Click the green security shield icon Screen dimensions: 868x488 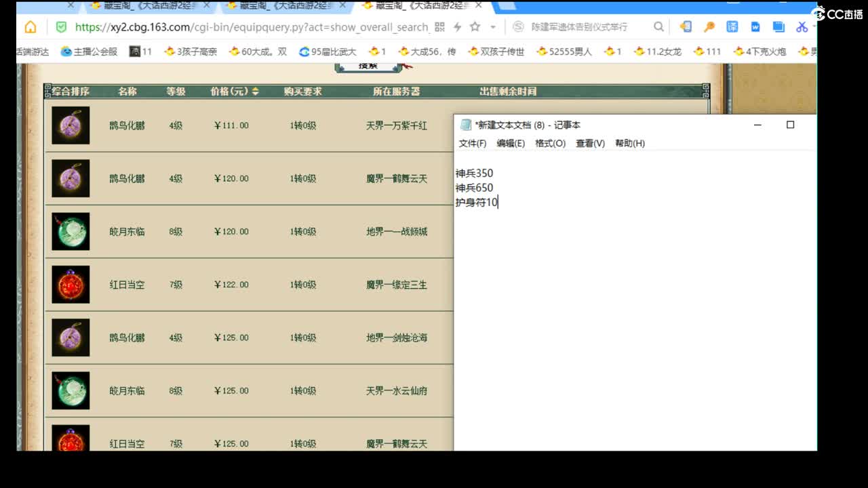pyautogui.click(x=61, y=27)
